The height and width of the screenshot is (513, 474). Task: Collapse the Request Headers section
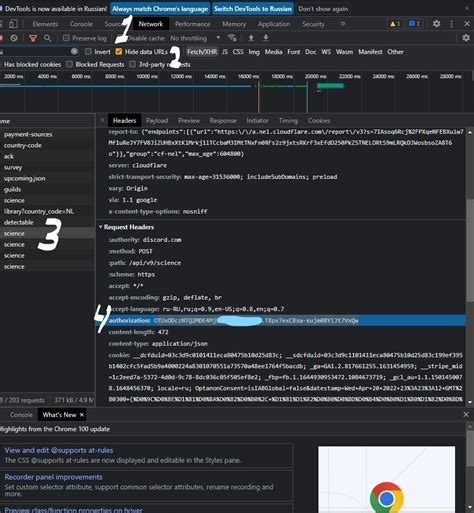click(x=101, y=227)
